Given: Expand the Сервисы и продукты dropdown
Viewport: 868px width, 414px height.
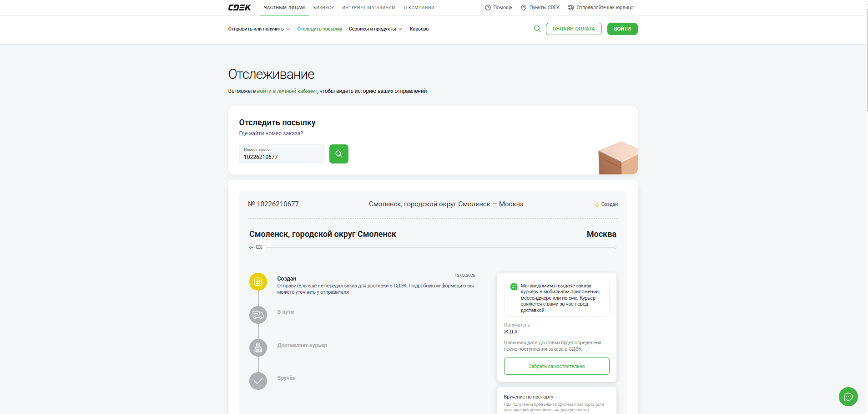Looking at the screenshot, I should (375, 29).
